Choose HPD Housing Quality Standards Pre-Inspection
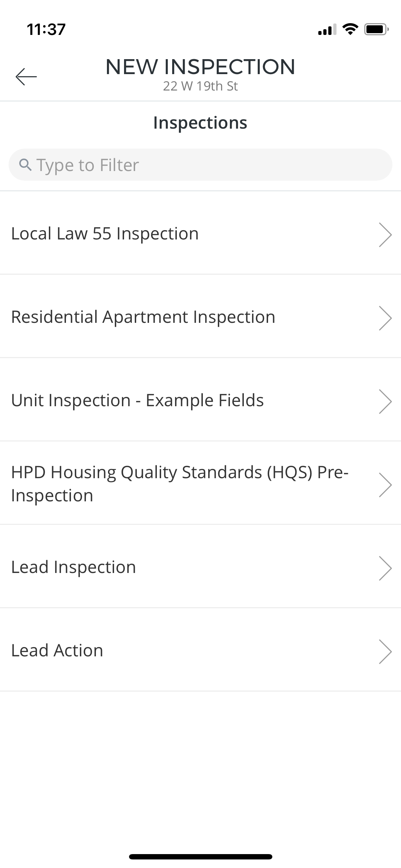The width and height of the screenshot is (401, 868). click(200, 483)
